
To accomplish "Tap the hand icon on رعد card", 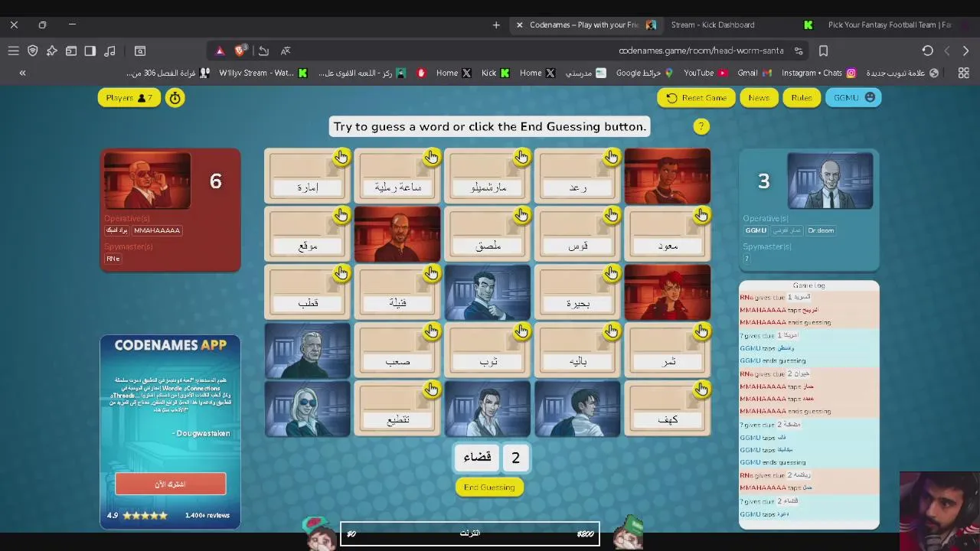I will pyautogui.click(x=611, y=158).
